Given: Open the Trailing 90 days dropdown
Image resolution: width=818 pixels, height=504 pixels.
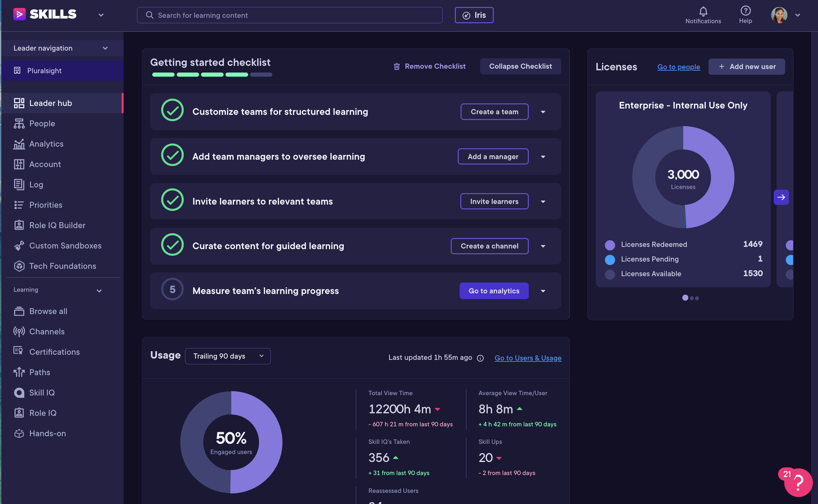Looking at the screenshot, I should click(228, 356).
